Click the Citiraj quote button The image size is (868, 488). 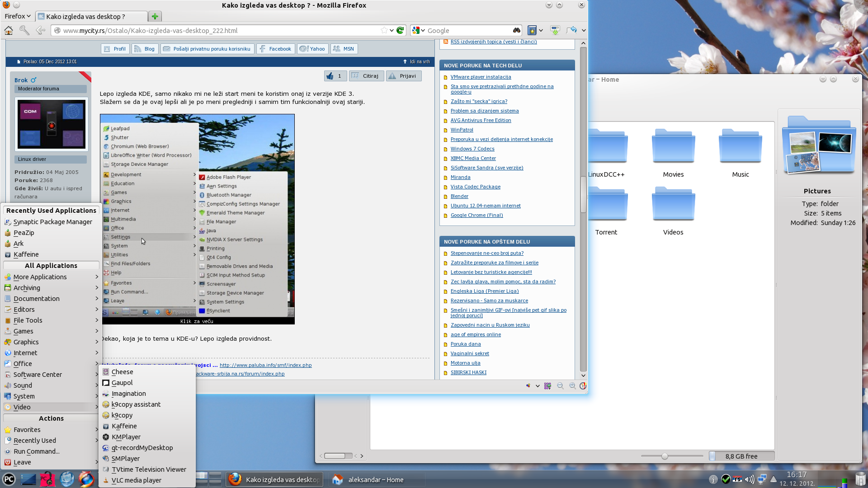[x=367, y=76]
